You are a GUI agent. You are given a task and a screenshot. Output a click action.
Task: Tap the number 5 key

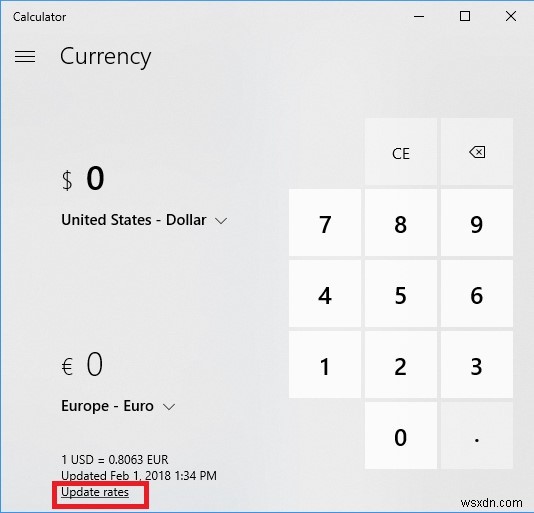pyautogui.click(x=401, y=294)
